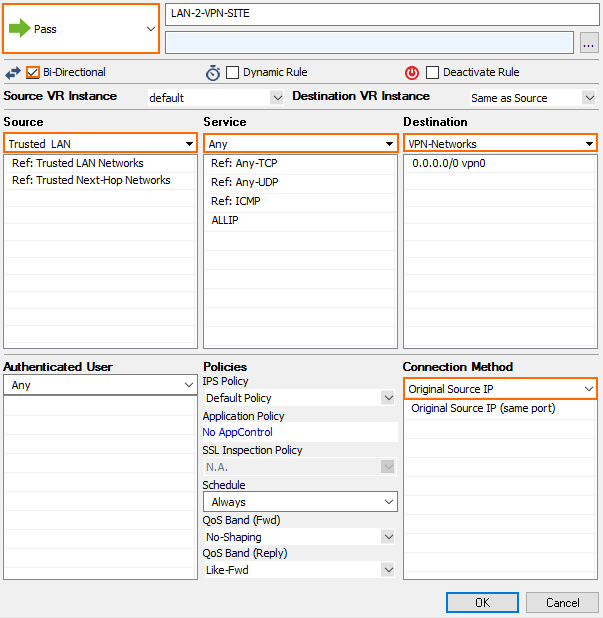Viewport: 603px width, 618px height.
Task: Click the Bi-Directional arrows icon
Action: 13,73
